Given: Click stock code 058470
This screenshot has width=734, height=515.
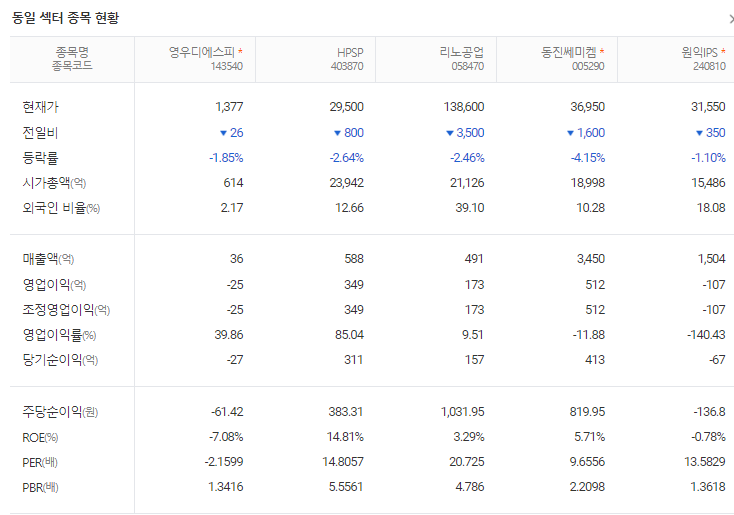Looking at the screenshot, I should pyautogui.click(x=468, y=66).
